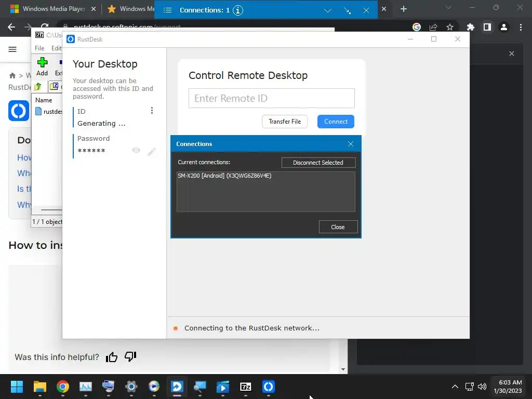
Task: Click the page scrollbar down arrow
Action: tap(343, 369)
